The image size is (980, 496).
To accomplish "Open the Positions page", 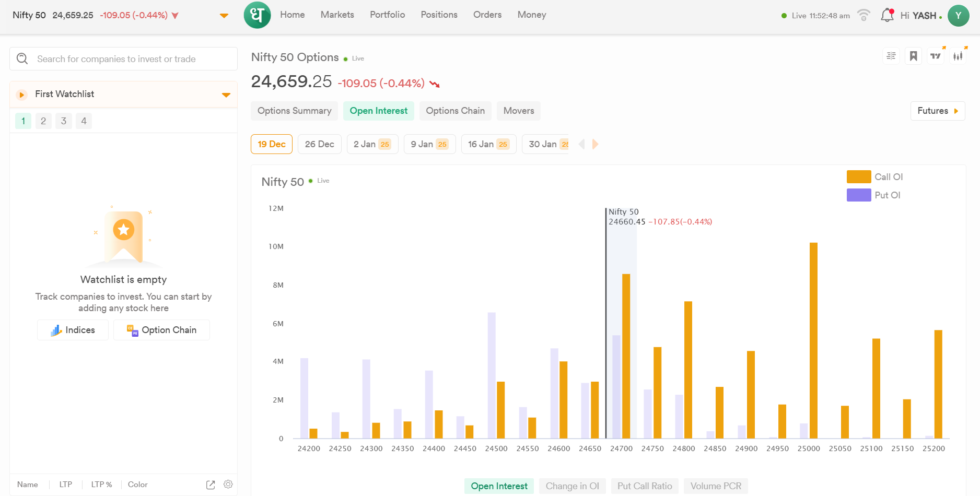I will (x=439, y=15).
